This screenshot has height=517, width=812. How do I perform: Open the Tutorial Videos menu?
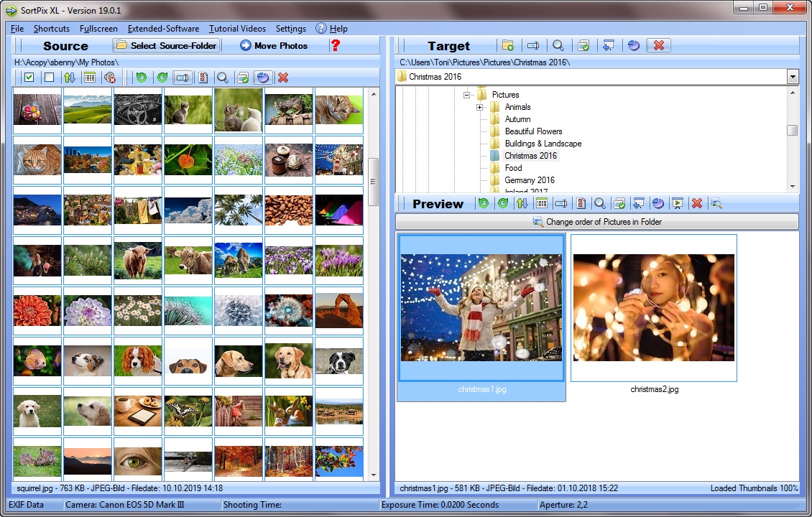[x=237, y=29]
